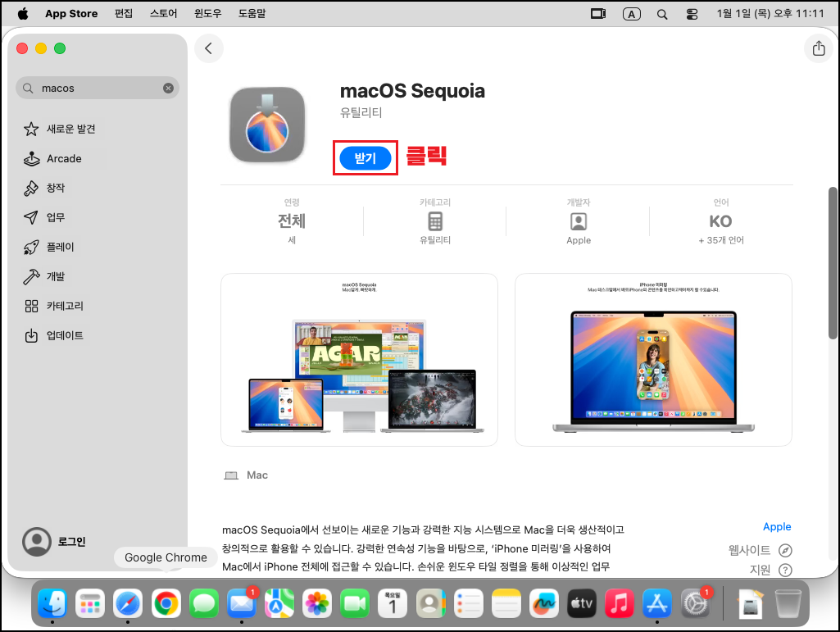Open the iPhone 미러링 MacBook screenshot
Image resolution: width=840 pixels, height=632 pixels.
pyautogui.click(x=653, y=360)
